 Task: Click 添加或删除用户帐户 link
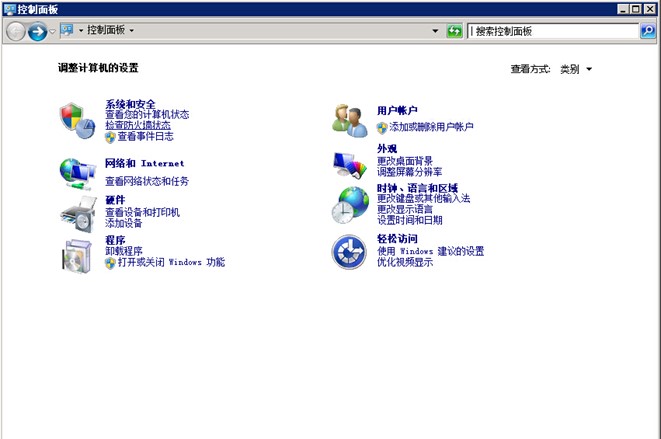coord(431,127)
